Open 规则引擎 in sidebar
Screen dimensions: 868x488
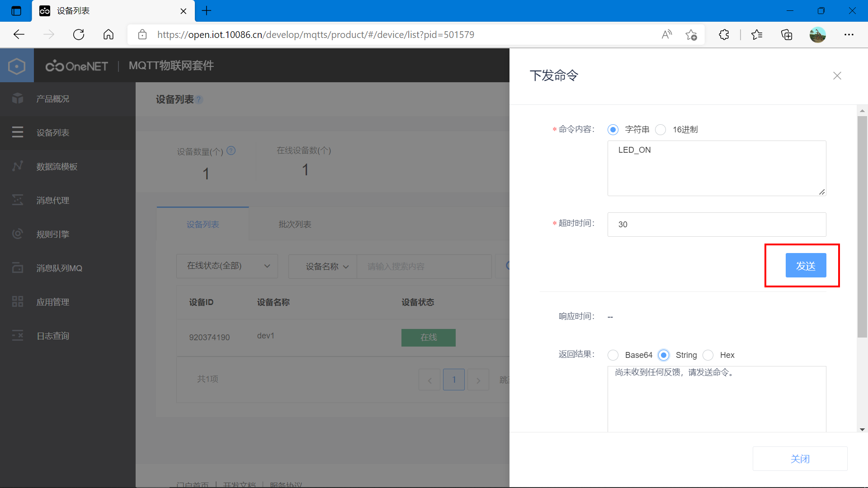pos(68,235)
